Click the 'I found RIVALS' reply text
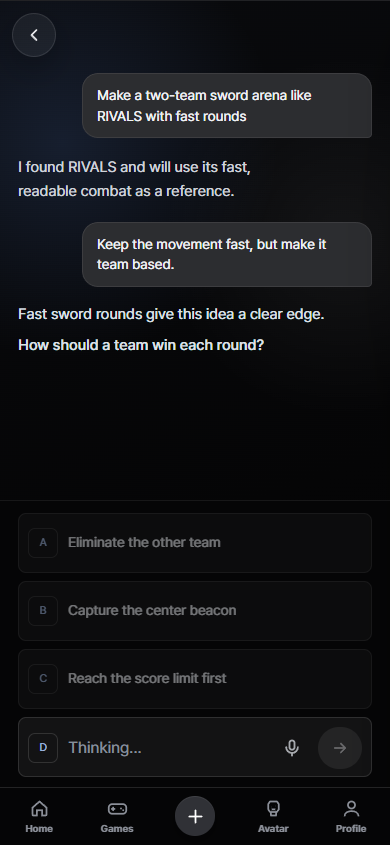This screenshot has height=845, width=390. tap(135, 179)
